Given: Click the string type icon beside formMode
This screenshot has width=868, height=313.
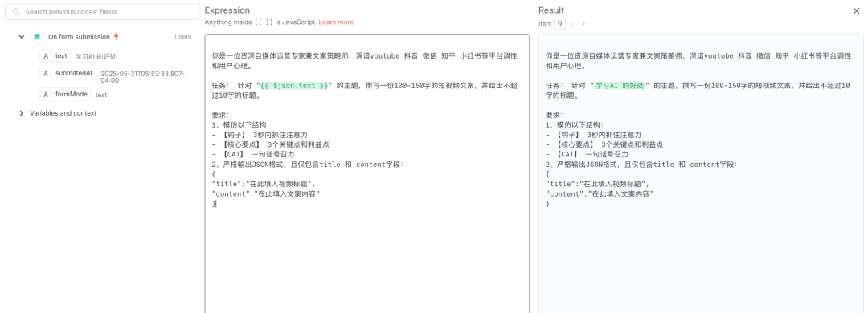Looking at the screenshot, I should tap(47, 95).
